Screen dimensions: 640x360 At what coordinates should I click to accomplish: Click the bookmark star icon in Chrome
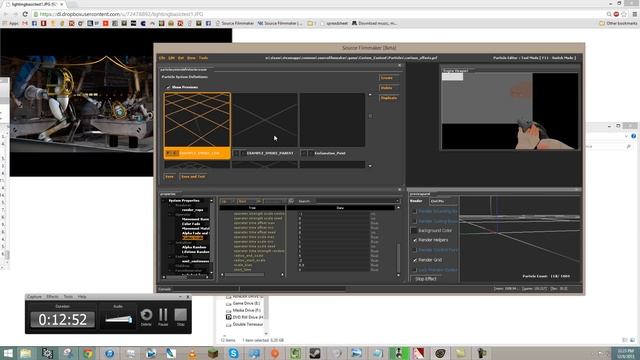(x=624, y=14)
